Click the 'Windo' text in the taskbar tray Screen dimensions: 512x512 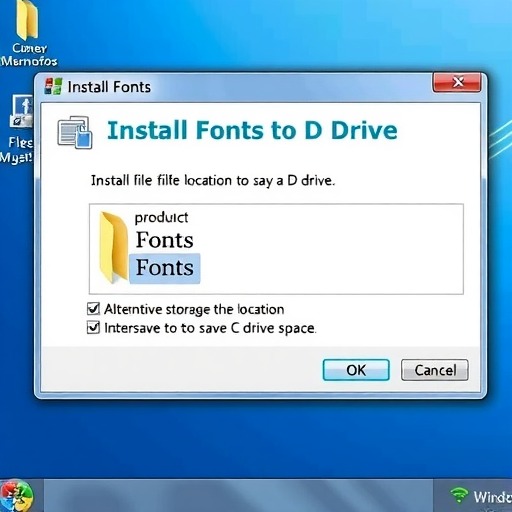493,497
